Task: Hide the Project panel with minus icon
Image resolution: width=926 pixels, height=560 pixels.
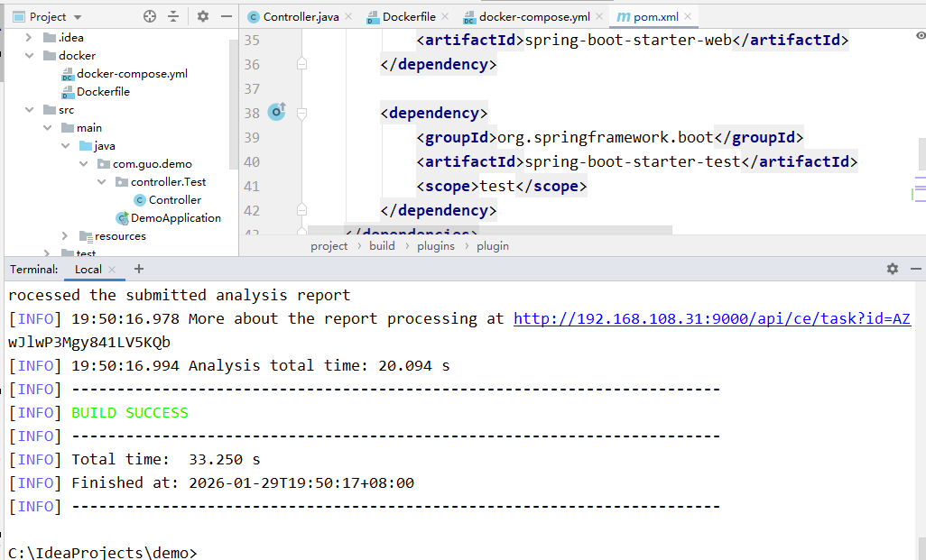Action: click(x=227, y=16)
